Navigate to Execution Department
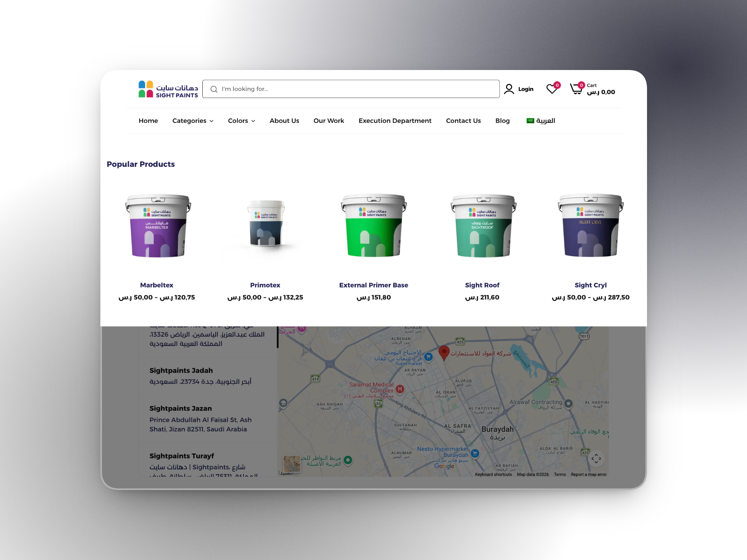Screen dimensions: 747x560 (395, 121)
